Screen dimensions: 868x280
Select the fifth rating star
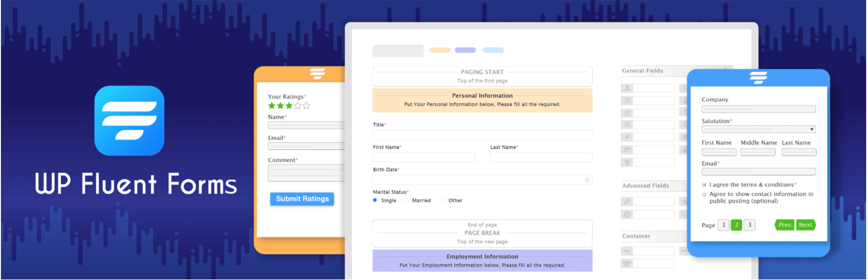(x=307, y=105)
